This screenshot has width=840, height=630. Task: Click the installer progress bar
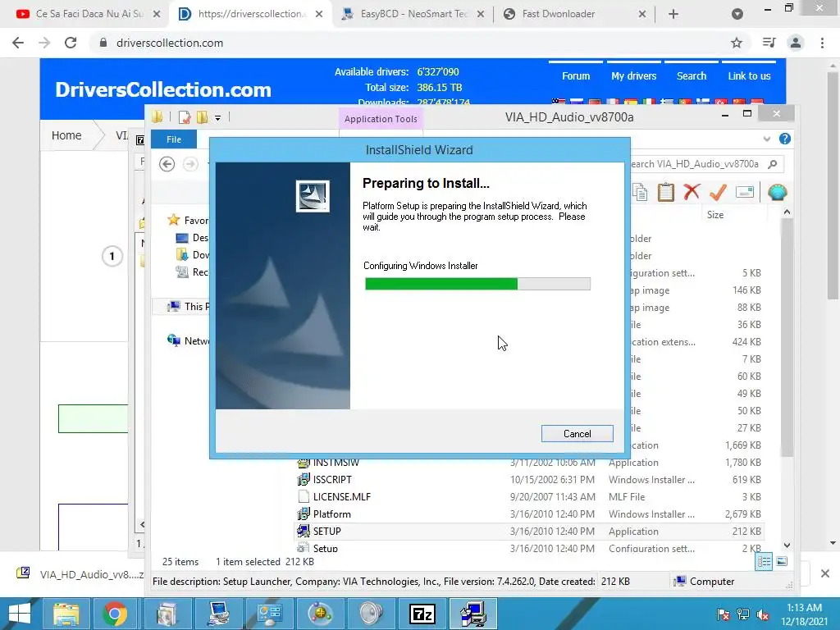tap(477, 283)
